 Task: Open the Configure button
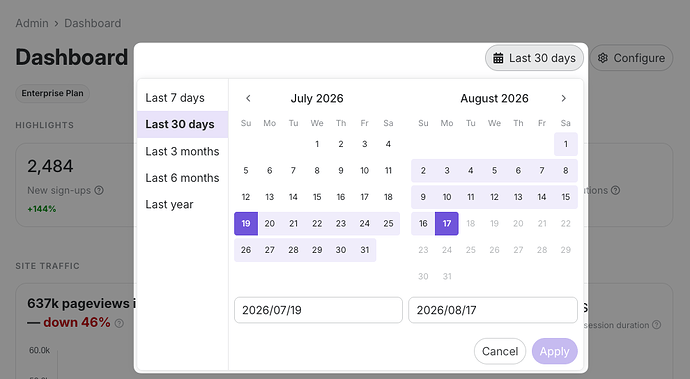[x=631, y=58]
